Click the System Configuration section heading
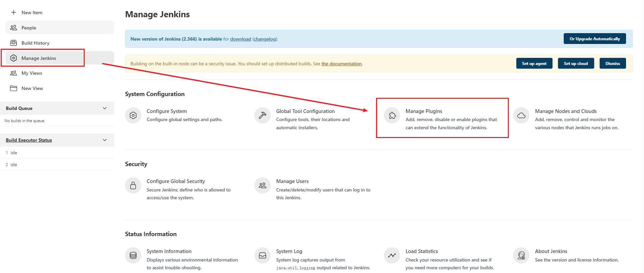Image resolution: width=644 pixels, height=273 pixels. 155,94
